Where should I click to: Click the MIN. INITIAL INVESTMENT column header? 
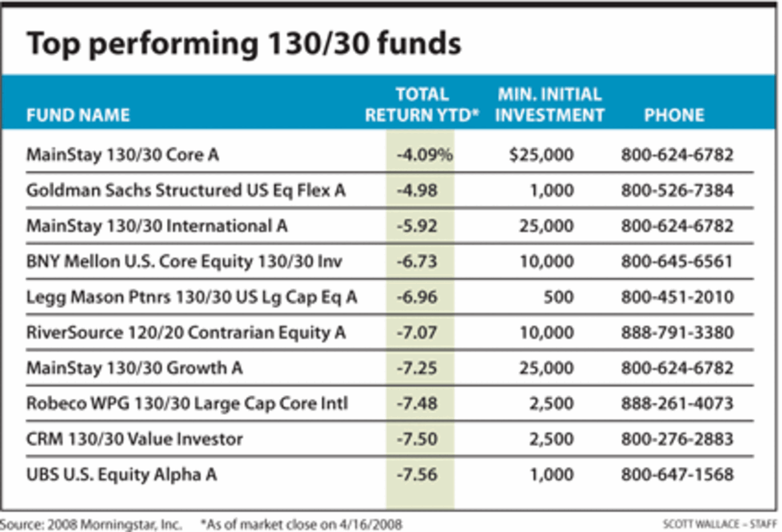click(550, 104)
